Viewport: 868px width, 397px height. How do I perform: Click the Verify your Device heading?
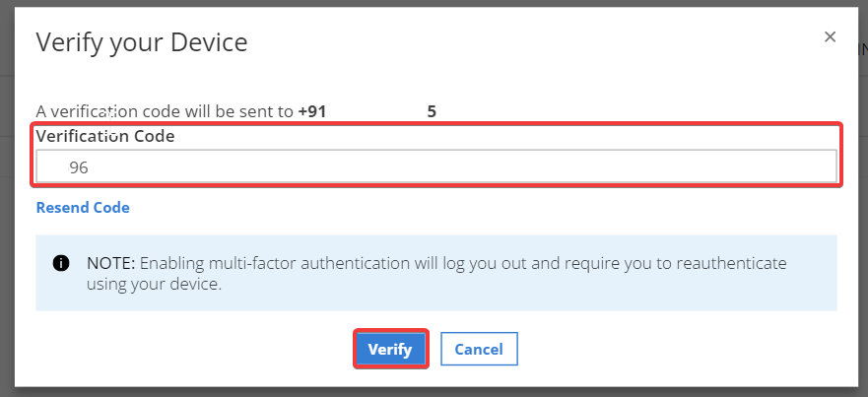pos(142,42)
